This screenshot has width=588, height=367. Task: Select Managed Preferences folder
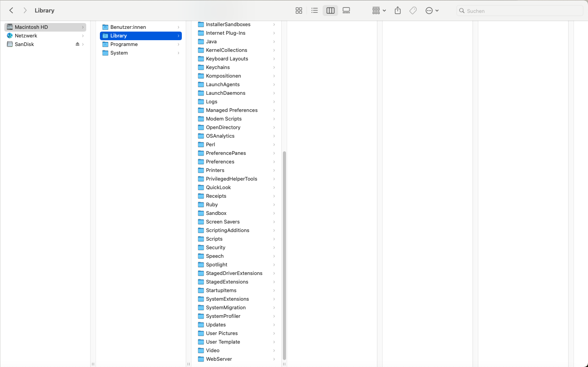236,110
